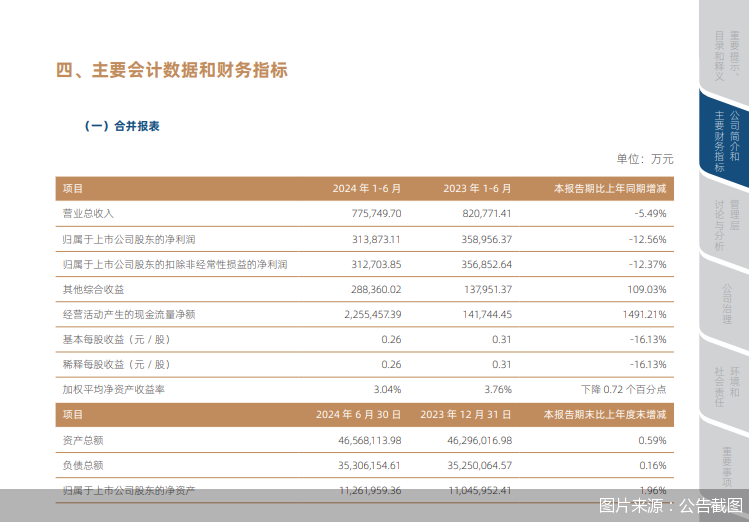Click the heading 四、主要会计数据和财务指标
749x522 pixels.
click(172, 70)
